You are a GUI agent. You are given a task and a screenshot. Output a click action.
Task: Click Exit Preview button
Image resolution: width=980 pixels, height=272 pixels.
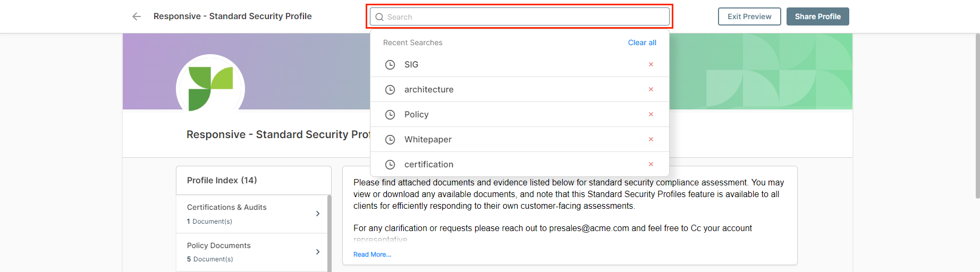click(749, 16)
